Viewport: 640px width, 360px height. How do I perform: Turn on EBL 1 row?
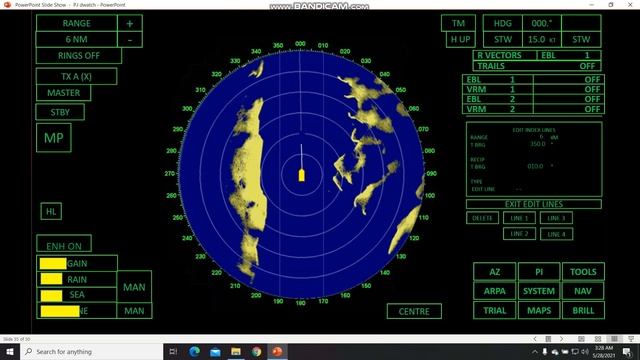tap(533, 80)
